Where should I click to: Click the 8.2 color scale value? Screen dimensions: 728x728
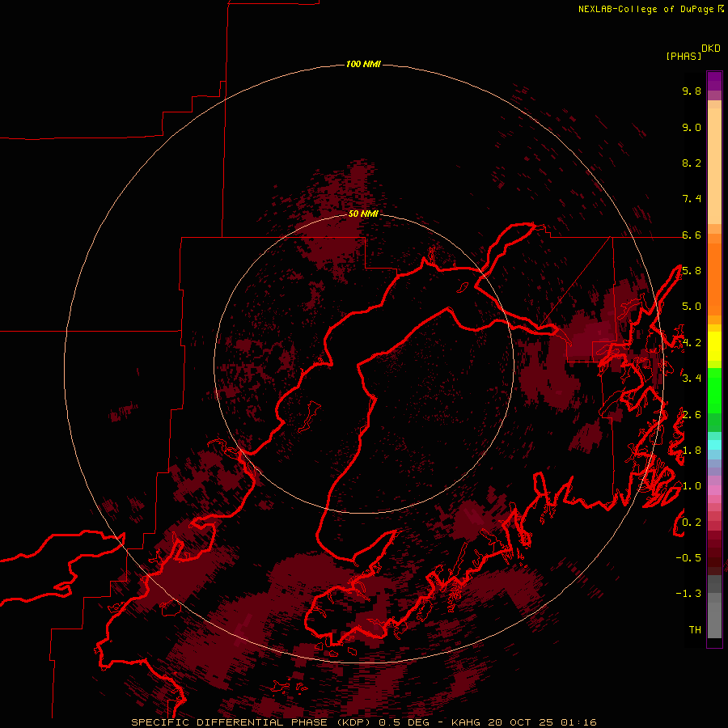click(x=692, y=163)
